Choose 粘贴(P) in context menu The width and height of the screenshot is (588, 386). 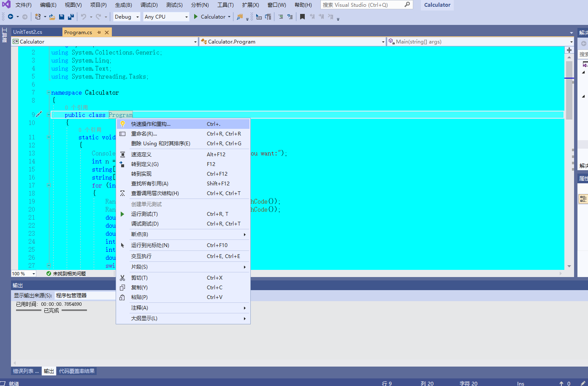(x=183, y=297)
